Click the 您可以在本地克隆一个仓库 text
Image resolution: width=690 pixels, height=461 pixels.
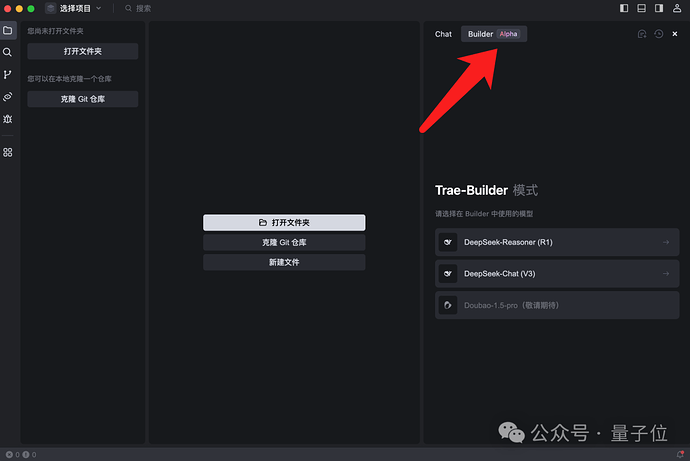pos(70,79)
